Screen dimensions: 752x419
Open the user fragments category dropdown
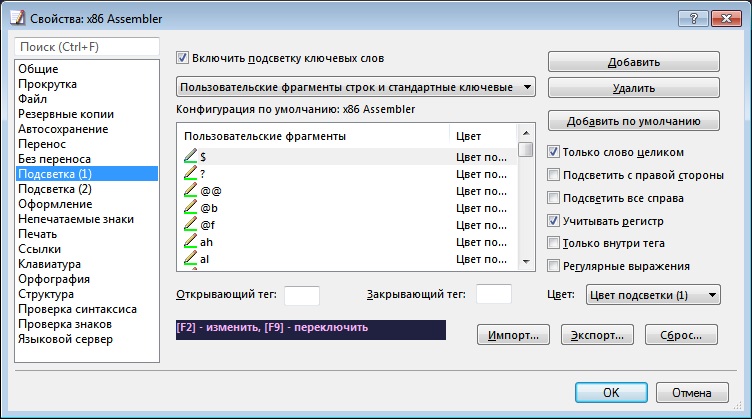point(356,87)
